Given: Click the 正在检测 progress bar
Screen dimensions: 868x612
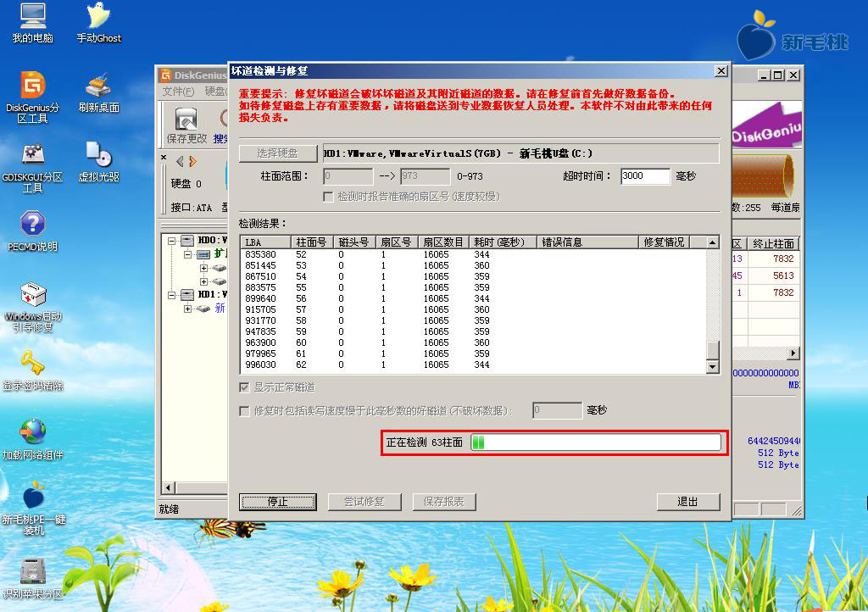Looking at the screenshot, I should pyautogui.click(x=596, y=442).
